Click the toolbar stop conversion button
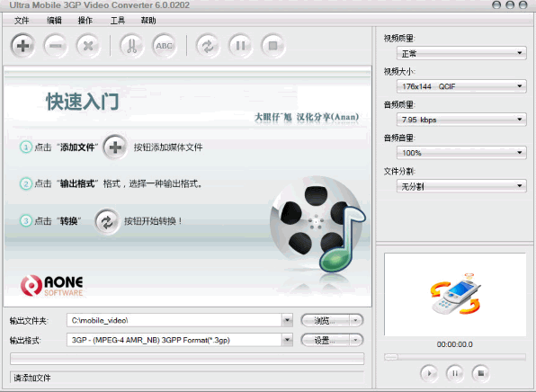This screenshot has height=392, width=536. point(272,46)
